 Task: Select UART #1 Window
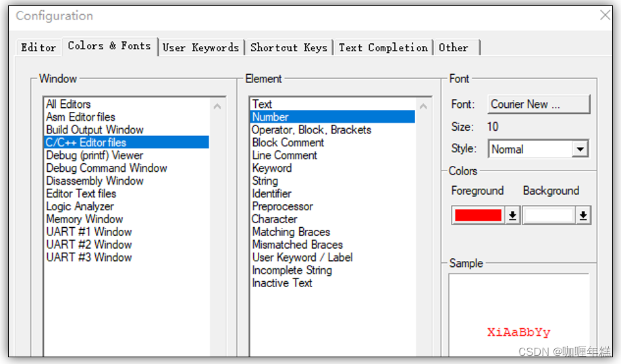(127, 232)
